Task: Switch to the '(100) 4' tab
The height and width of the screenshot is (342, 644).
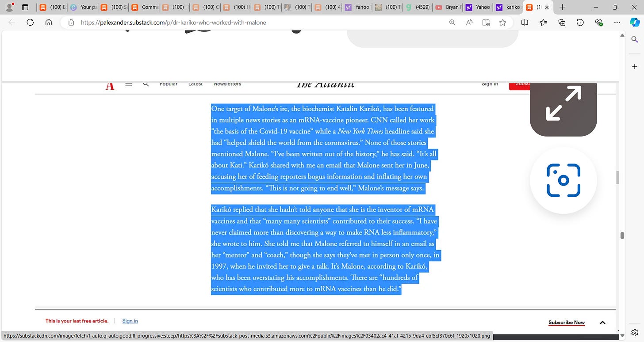Action: 327,7
